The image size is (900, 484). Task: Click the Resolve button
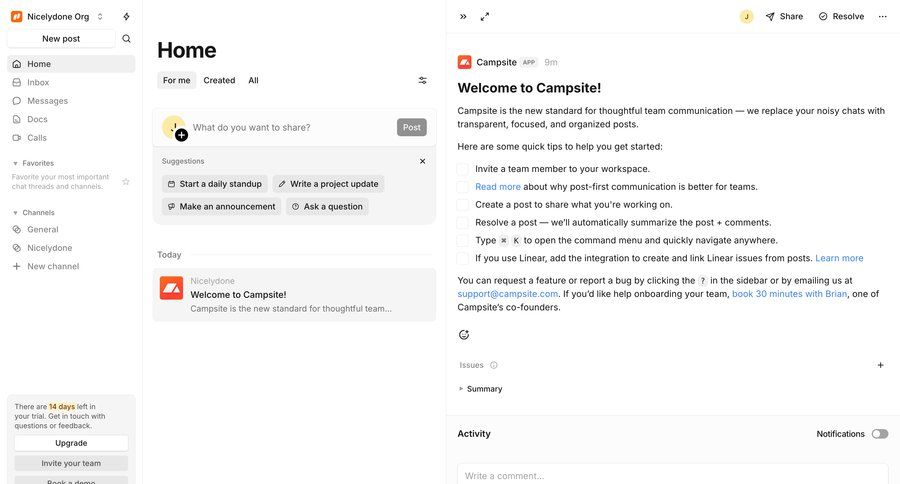coord(841,17)
